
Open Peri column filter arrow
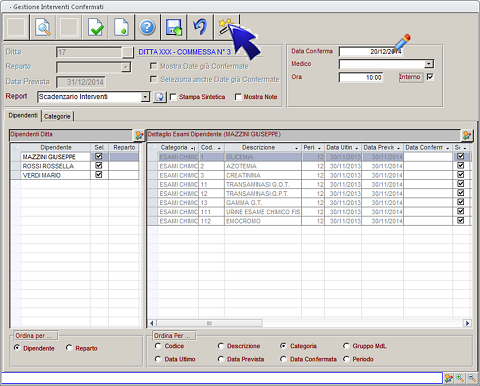pos(319,148)
